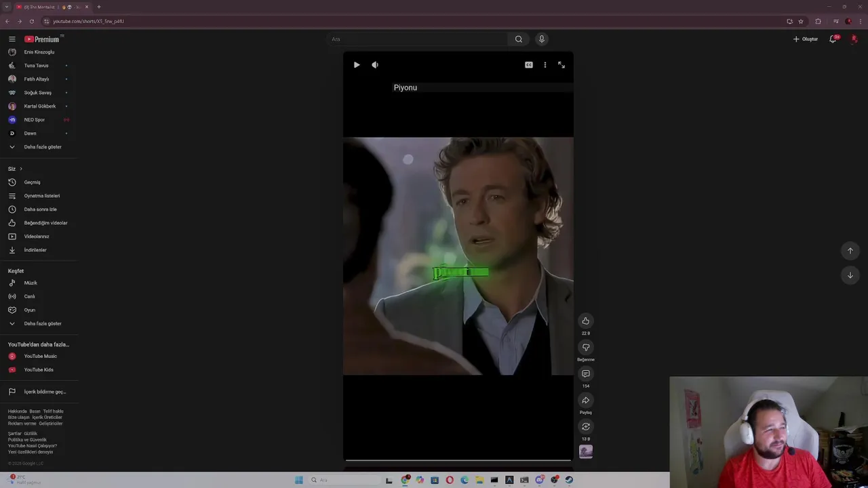Open Windows Start button

pos(299,480)
